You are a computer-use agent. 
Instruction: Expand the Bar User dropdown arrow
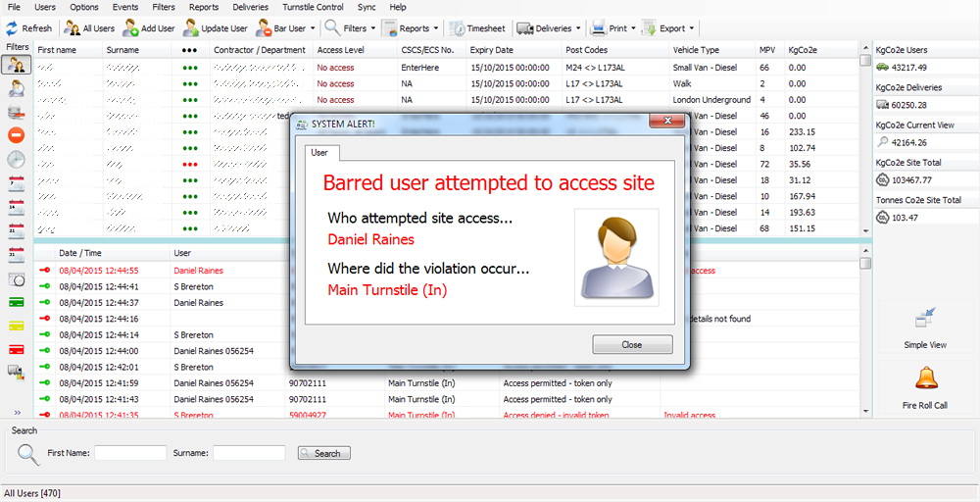click(x=314, y=28)
